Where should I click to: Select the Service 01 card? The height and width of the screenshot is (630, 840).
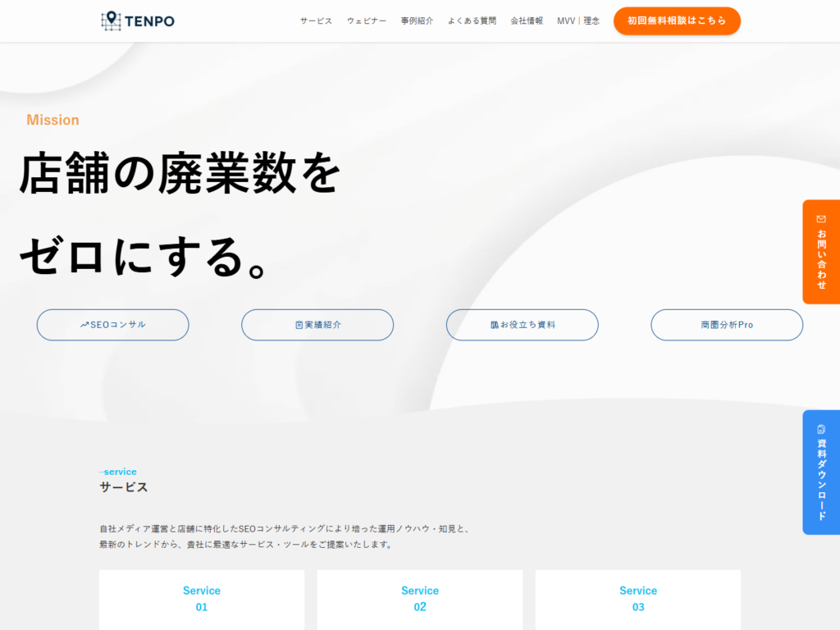coord(202,599)
